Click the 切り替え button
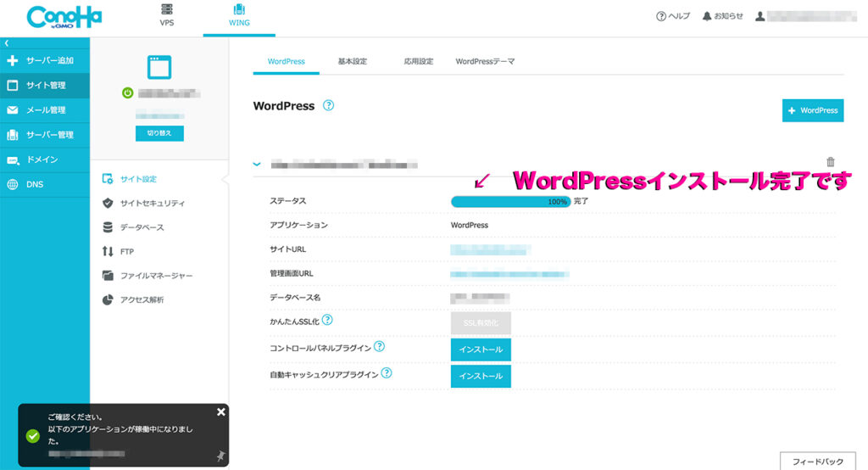 (x=159, y=133)
